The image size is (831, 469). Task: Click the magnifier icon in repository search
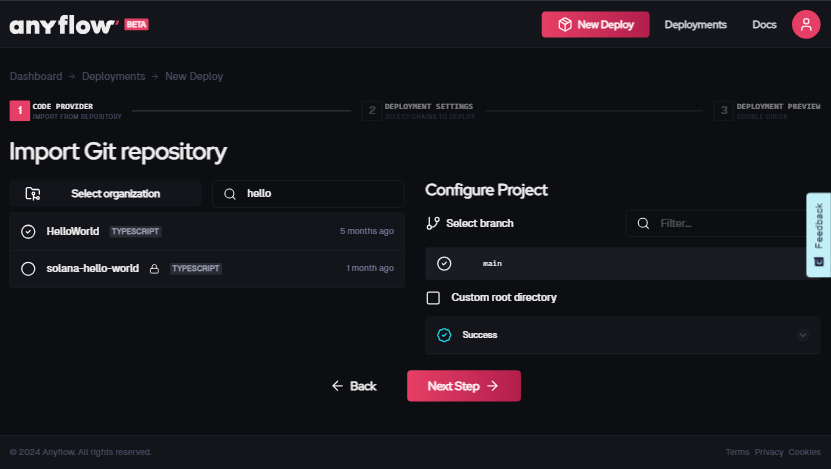point(230,194)
